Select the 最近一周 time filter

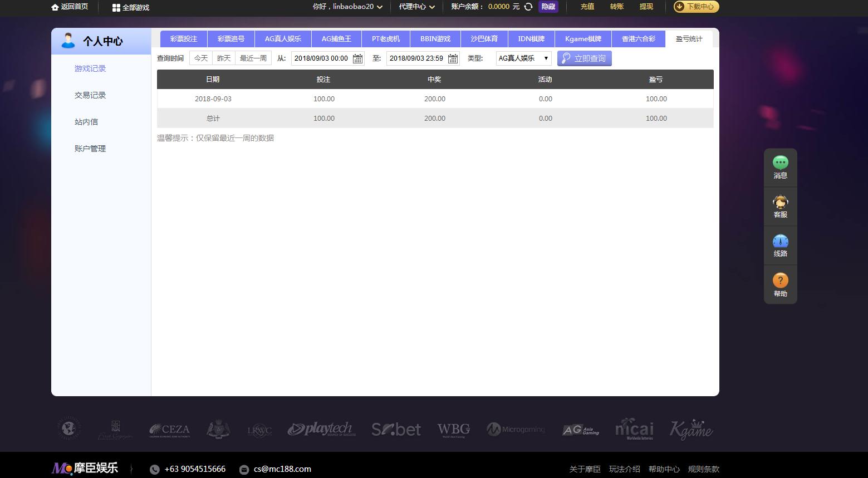tap(253, 58)
